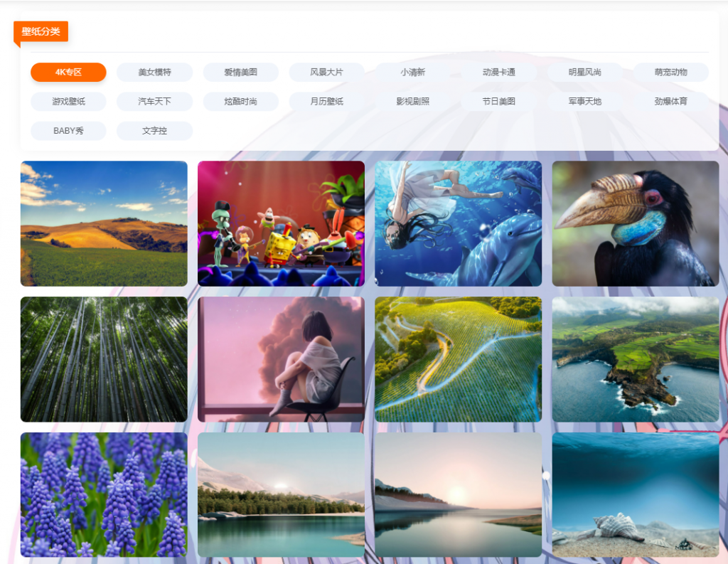Viewport: 728px width, 564px height.
Task: Open the 爱情美图 category
Action: 240,72
